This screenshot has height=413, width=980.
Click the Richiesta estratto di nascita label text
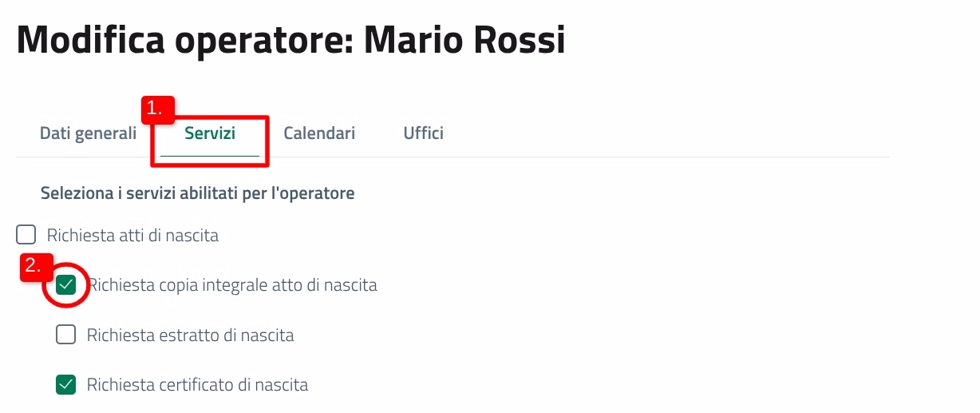190,336
